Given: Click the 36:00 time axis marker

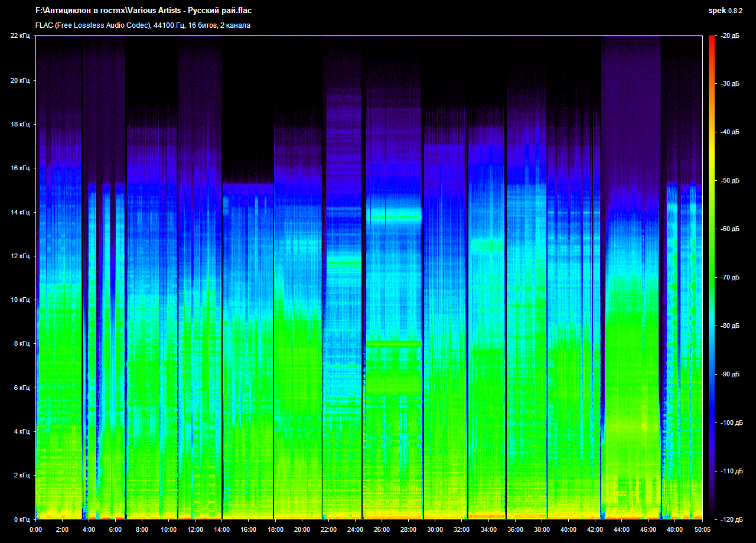Looking at the screenshot, I should click(x=515, y=529).
